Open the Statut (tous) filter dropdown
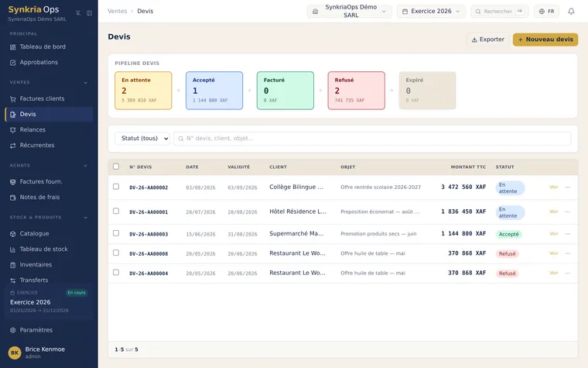Image resolution: width=588 pixels, height=368 pixels. click(142, 138)
